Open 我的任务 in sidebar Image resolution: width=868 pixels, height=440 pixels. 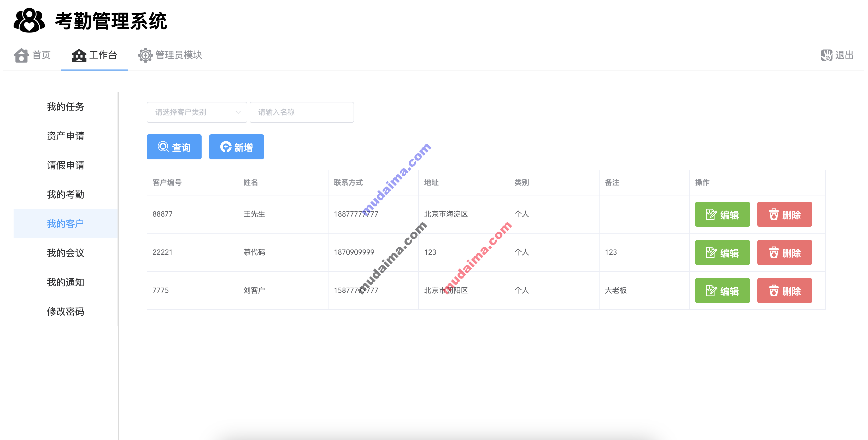tap(65, 107)
